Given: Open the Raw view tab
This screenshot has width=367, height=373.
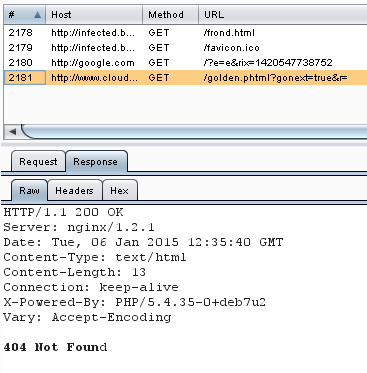Looking at the screenshot, I should tap(29, 191).
